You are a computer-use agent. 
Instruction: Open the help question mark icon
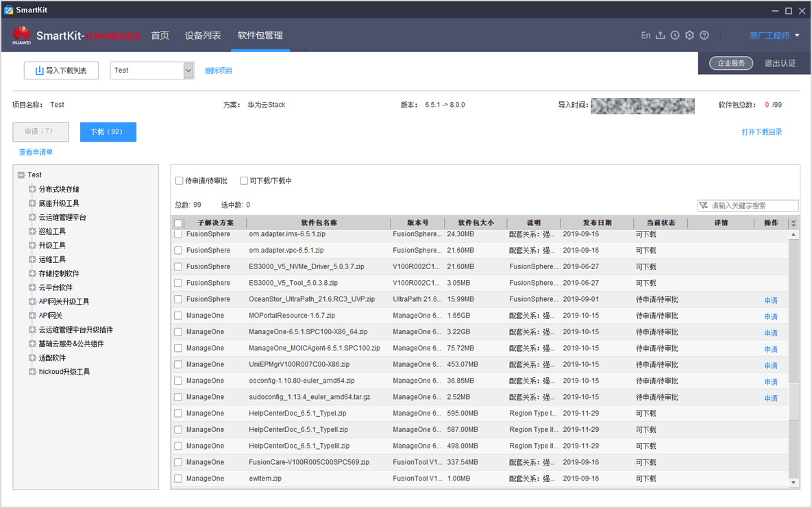click(x=704, y=35)
